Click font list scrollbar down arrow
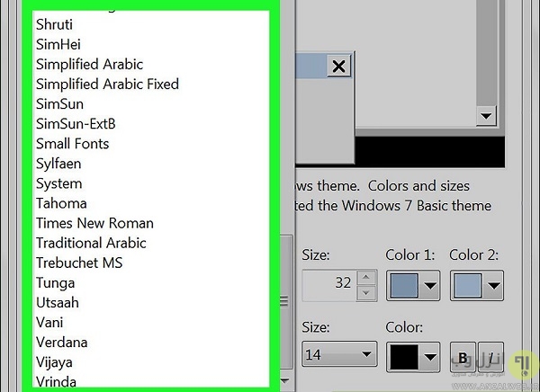Viewport: 540px width, 392px height. pyautogui.click(x=285, y=380)
